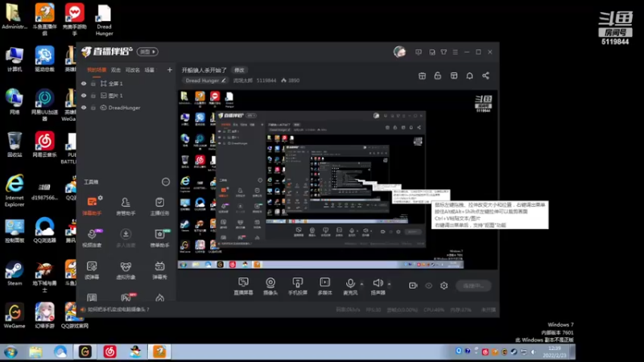
Task: Click the record video camera icon
Action: click(x=413, y=286)
